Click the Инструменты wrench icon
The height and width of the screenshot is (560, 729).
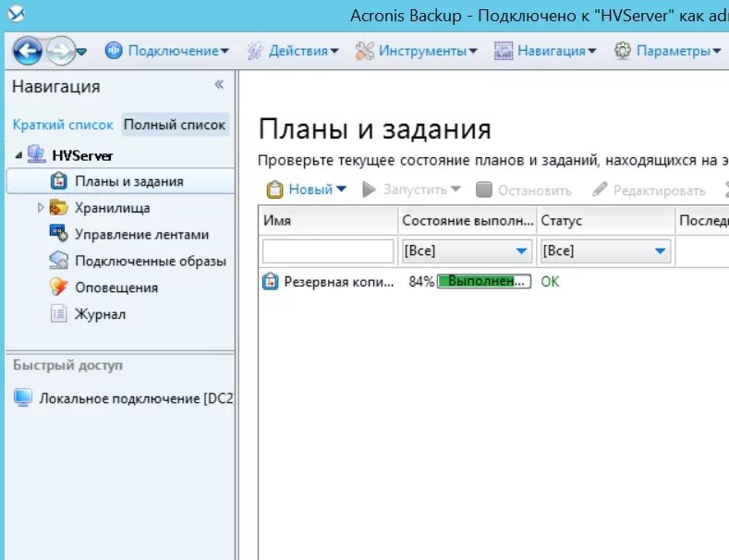tap(364, 51)
